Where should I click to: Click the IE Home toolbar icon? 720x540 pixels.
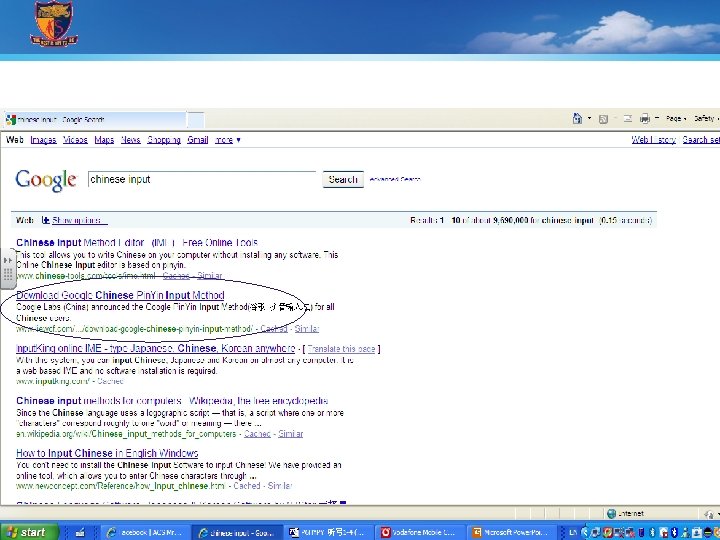point(577,118)
